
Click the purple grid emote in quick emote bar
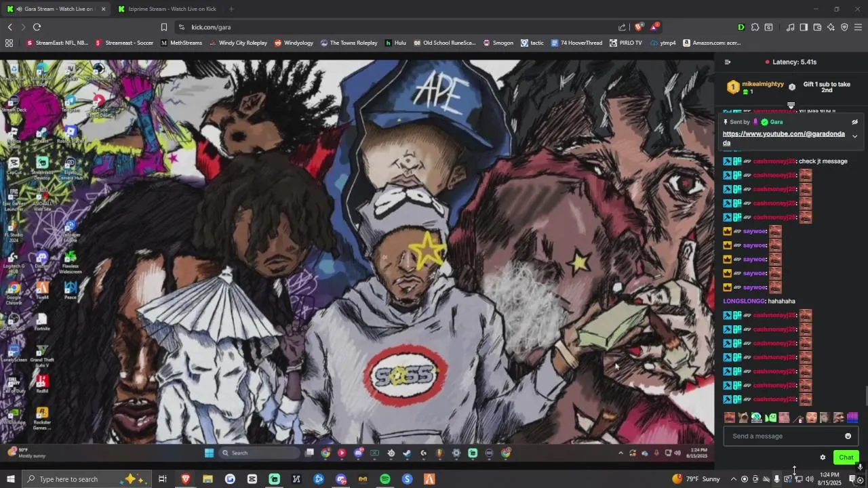coord(852,418)
